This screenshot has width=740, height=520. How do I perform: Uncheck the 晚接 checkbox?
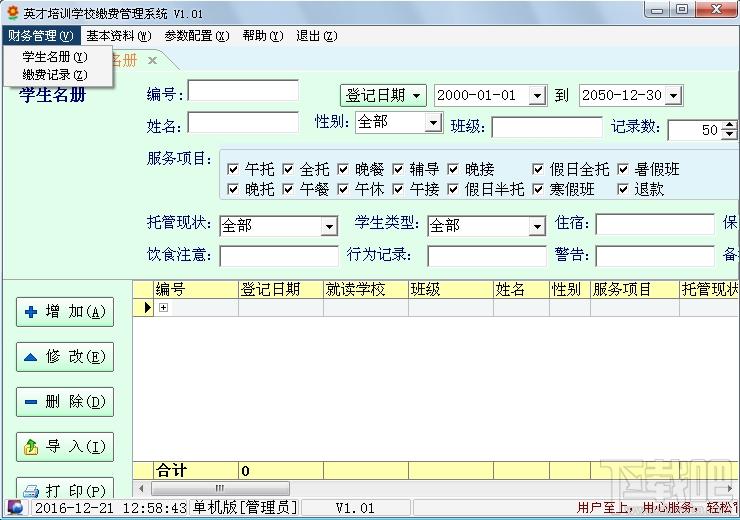pyautogui.click(x=453, y=169)
